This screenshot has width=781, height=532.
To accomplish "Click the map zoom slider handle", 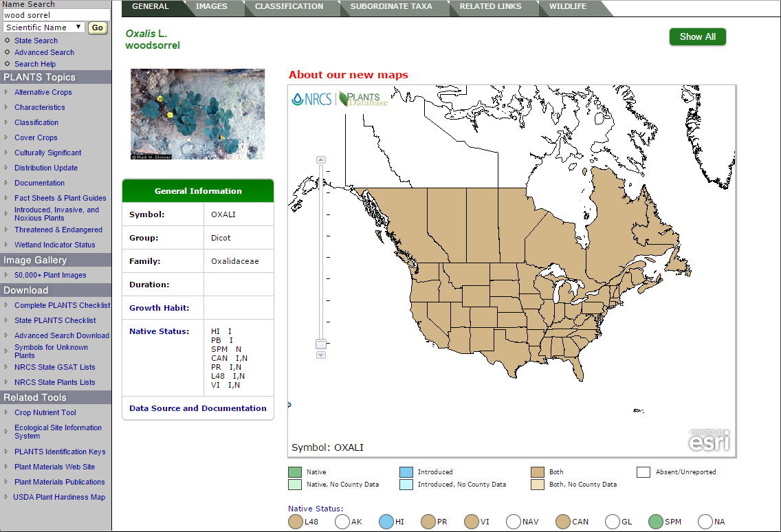I will coord(320,343).
